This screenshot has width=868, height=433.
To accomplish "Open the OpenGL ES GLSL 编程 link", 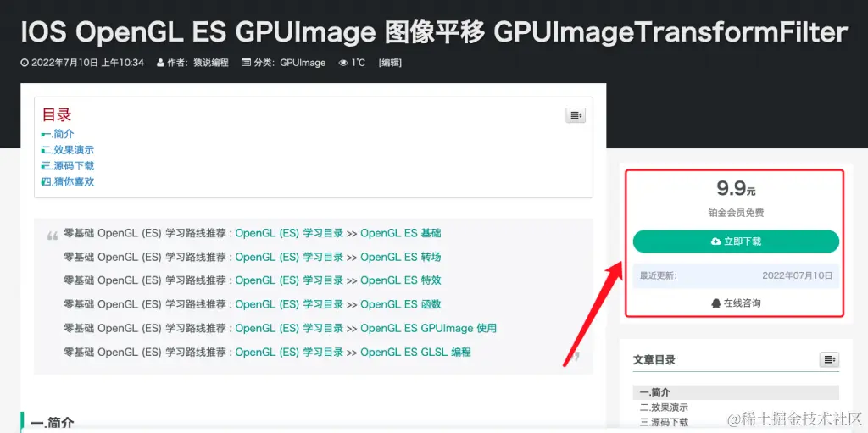I will coord(415,353).
